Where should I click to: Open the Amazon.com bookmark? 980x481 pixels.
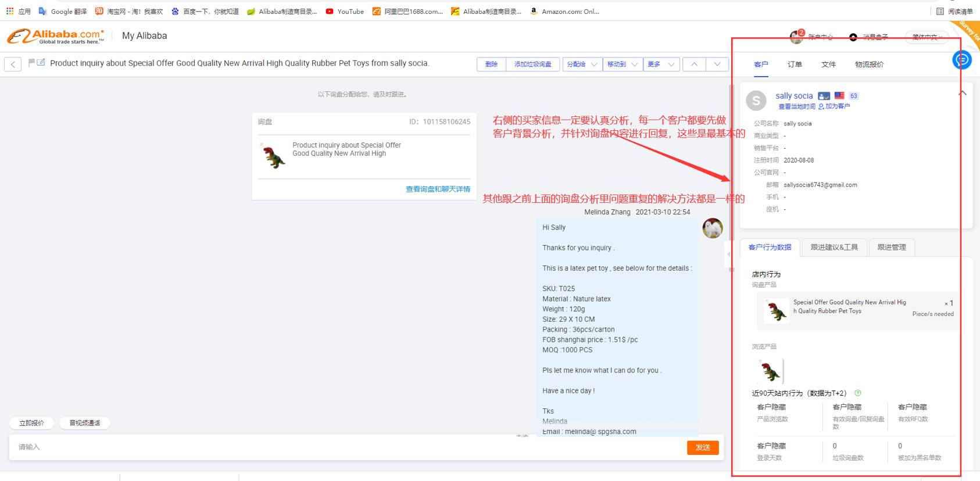point(564,11)
